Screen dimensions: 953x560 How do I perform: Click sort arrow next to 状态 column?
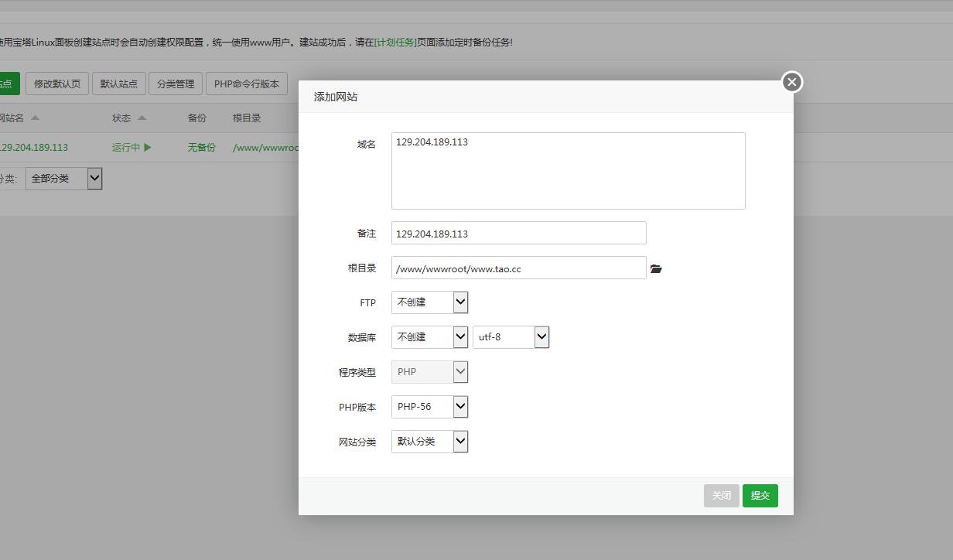click(x=142, y=118)
